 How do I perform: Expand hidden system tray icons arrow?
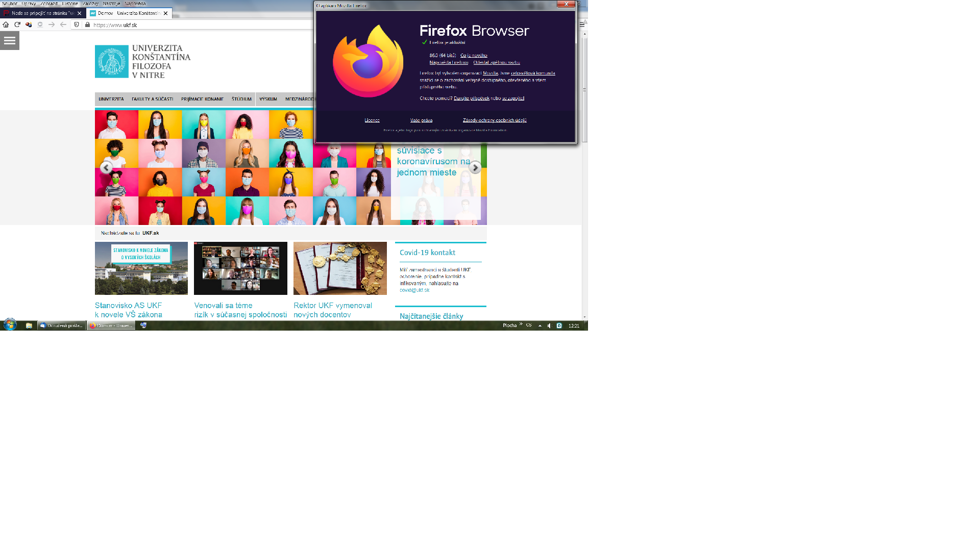(540, 325)
